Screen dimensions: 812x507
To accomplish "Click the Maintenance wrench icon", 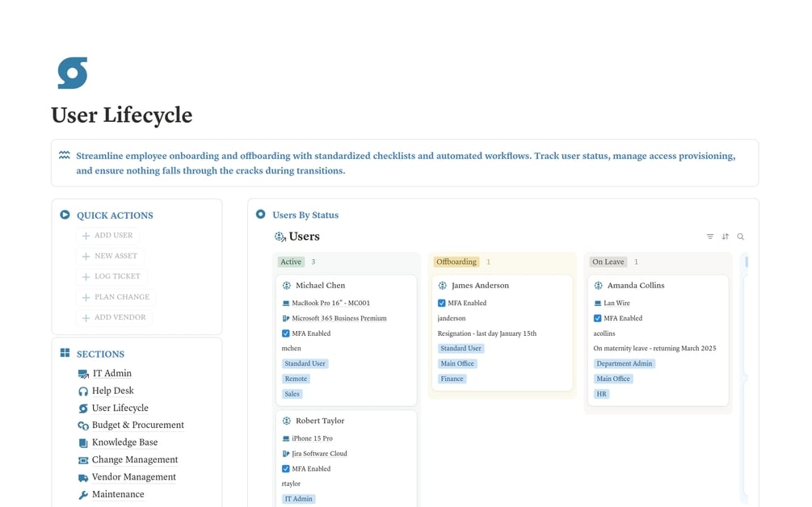I will (x=83, y=495).
